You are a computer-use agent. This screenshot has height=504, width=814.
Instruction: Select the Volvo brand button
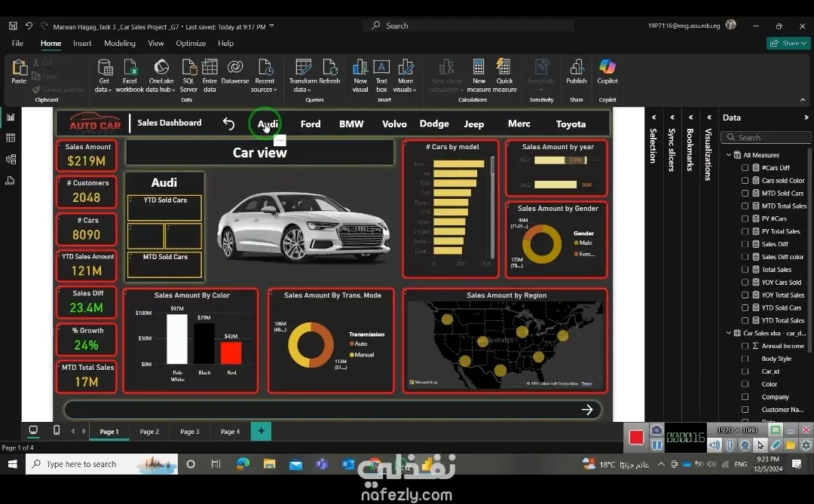[x=394, y=124]
